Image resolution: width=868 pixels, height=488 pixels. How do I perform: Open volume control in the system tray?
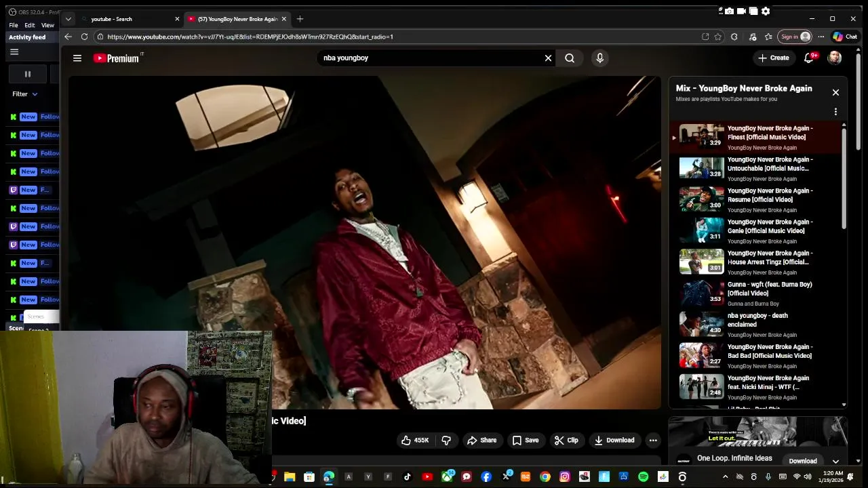pyautogui.click(x=808, y=477)
